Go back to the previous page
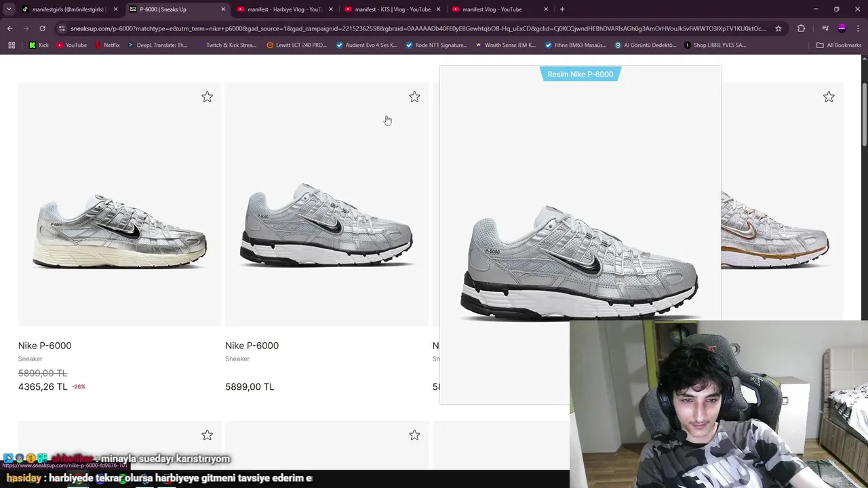868x488 pixels. click(9, 28)
